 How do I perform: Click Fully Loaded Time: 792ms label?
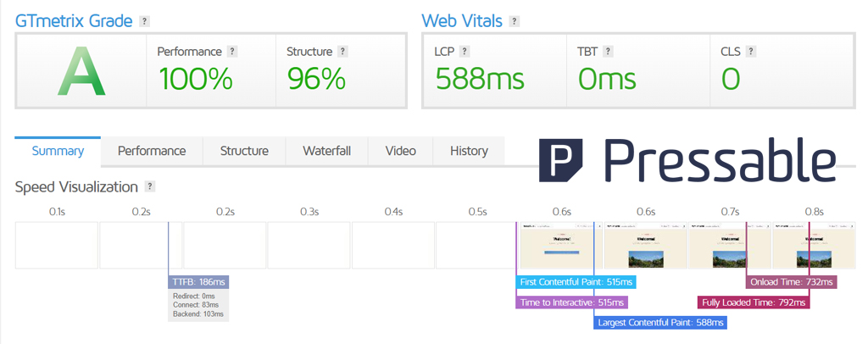(754, 302)
